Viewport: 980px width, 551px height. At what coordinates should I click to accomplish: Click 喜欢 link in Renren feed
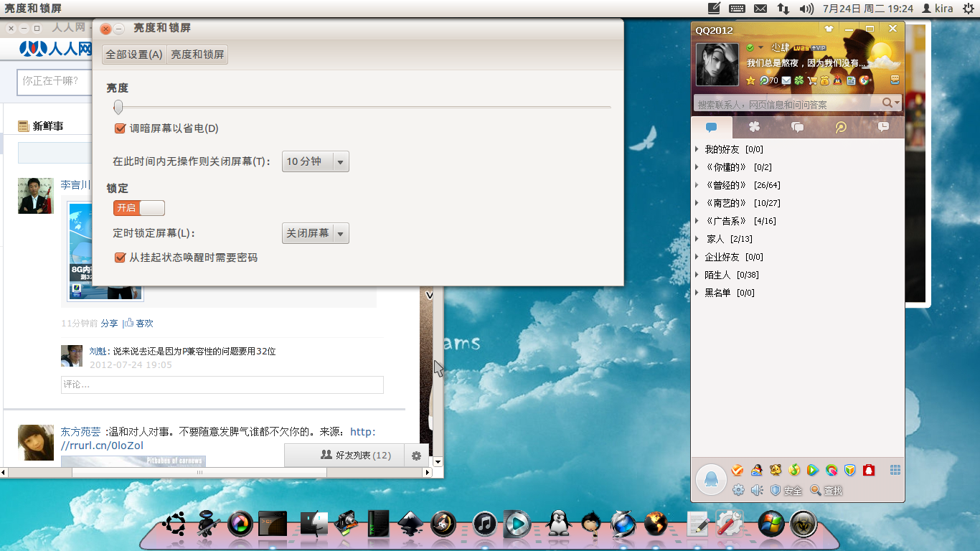click(144, 324)
